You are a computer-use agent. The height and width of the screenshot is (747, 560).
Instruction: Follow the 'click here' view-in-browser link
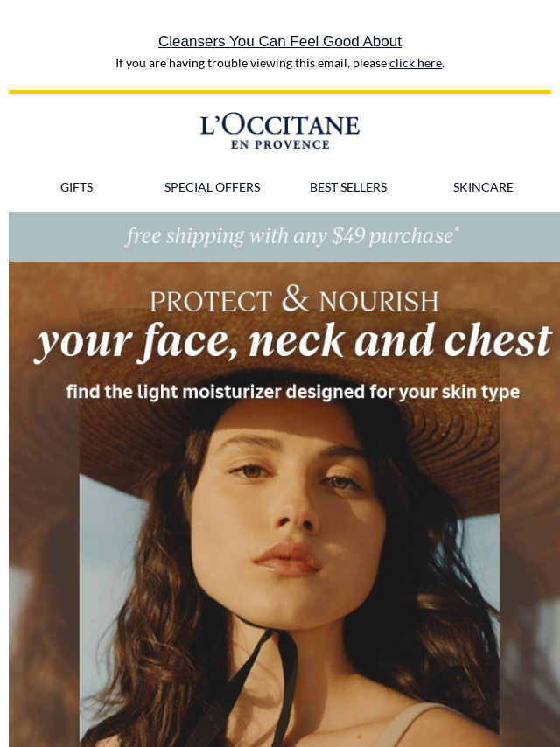pos(415,63)
